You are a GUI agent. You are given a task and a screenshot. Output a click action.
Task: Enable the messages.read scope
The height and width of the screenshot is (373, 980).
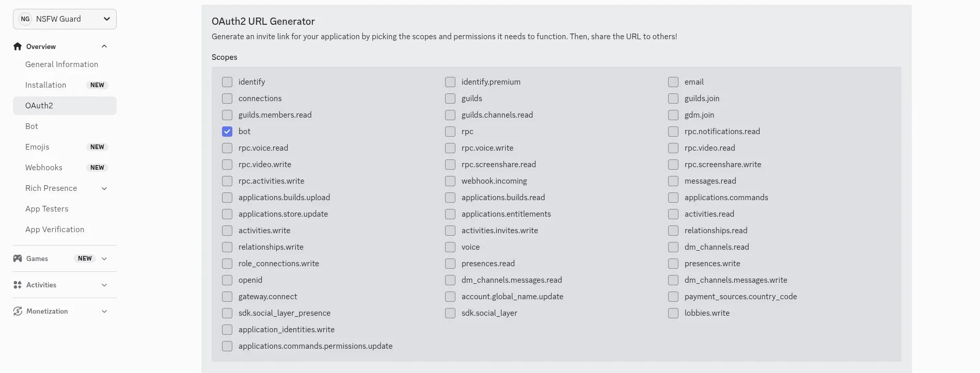pyautogui.click(x=673, y=181)
